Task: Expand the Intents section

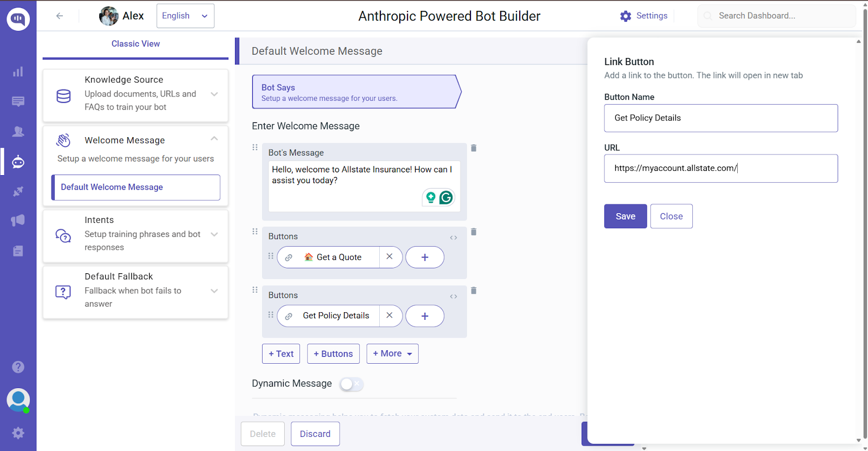Action: [214, 235]
